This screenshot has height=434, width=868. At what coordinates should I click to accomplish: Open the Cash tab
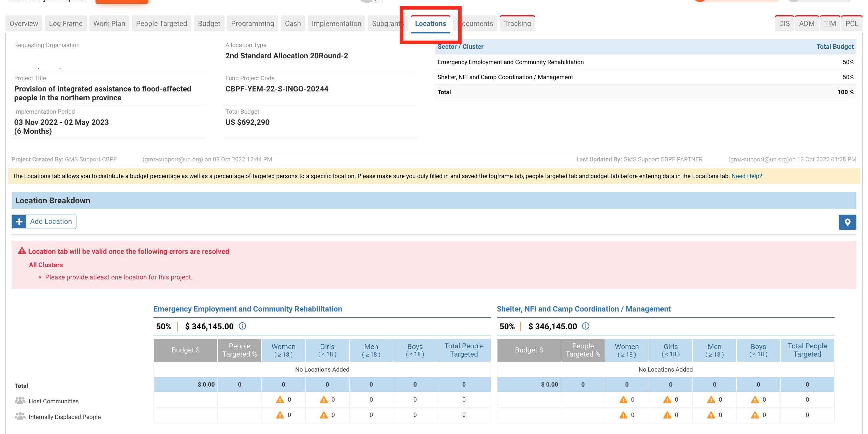click(293, 24)
